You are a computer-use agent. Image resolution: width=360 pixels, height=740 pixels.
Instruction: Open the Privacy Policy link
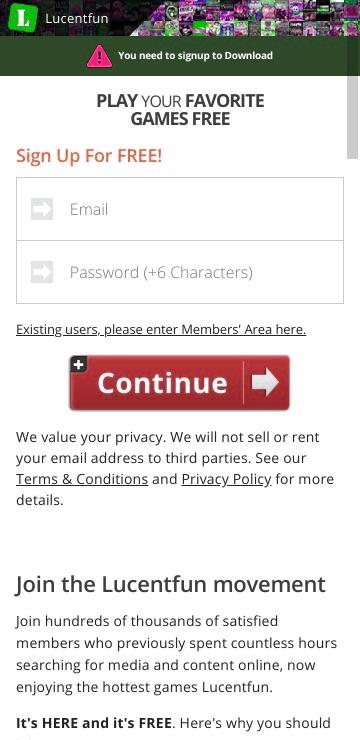tap(226, 479)
